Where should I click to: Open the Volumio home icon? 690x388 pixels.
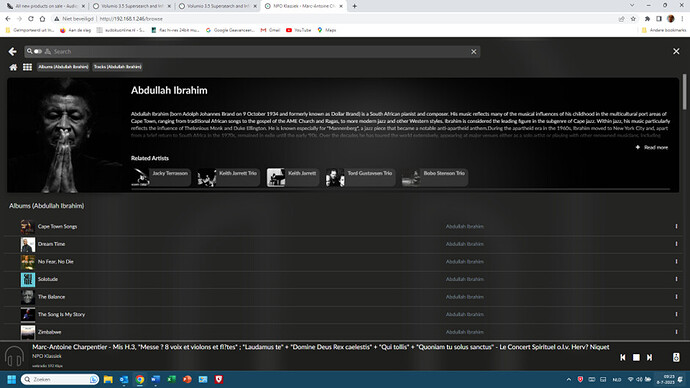[13, 67]
